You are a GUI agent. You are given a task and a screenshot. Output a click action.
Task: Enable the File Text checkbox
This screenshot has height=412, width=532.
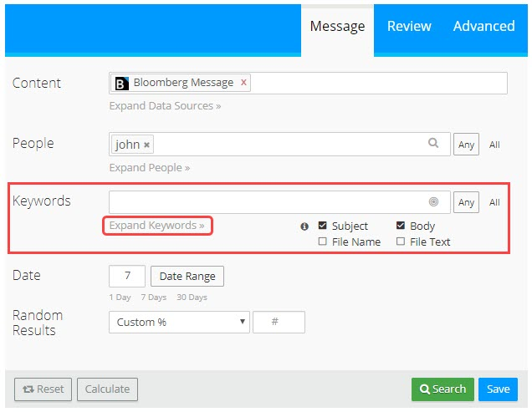pos(401,242)
